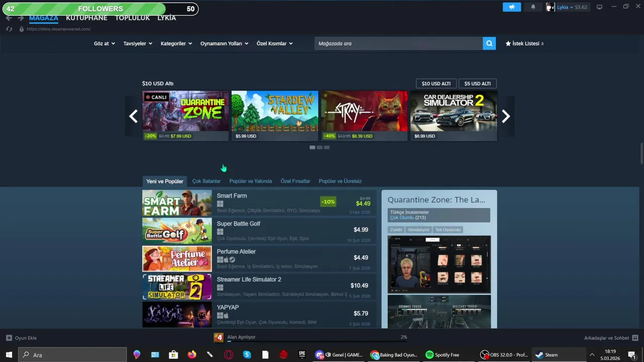Select the Popüler ve Yakında tab
The image size is (644, 362).
point(251,181)
